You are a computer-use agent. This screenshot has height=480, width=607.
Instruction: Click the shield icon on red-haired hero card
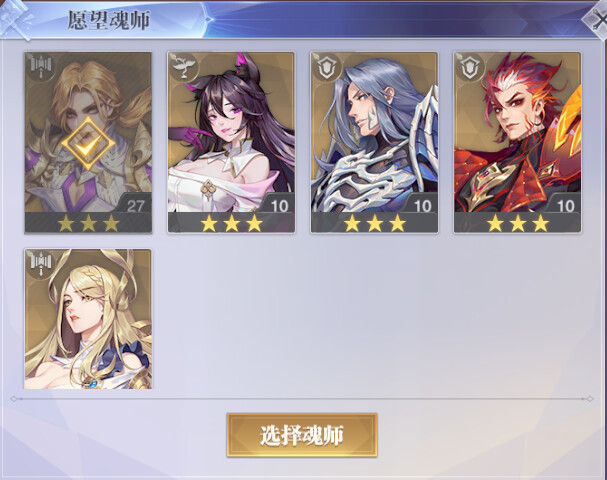coord(470,67)
